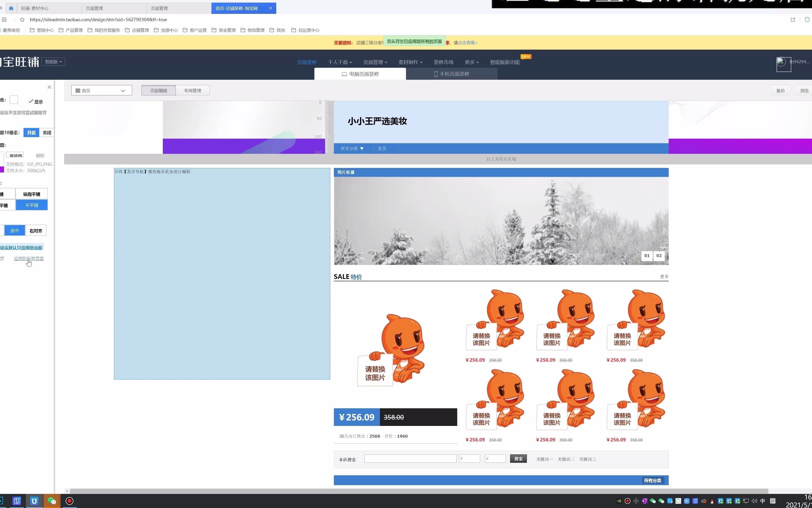Viewport: 812px width, 508px height.
Task: Open WeChat from the taskbar
Action: (x=52, y=501)
